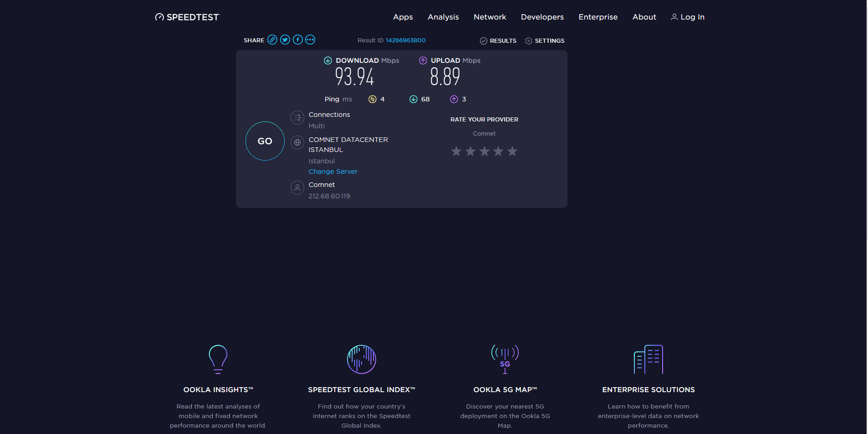
Task: Click the download ping icon
Action: tap(414, 99)
